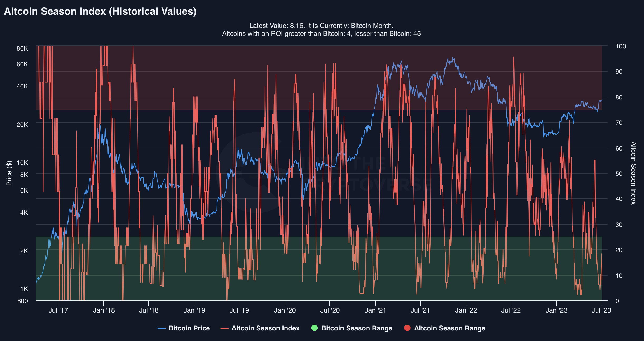Click the red Altcoin Season Range dot
This screenshot has height=341, width=644.
407,328
